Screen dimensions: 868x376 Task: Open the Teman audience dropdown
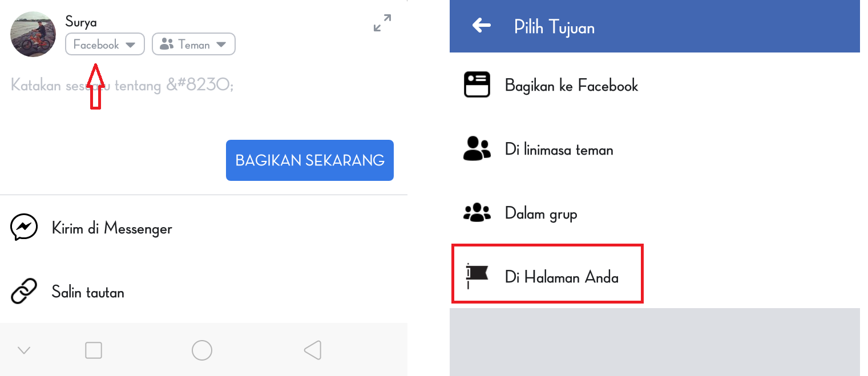pos(193,45)
